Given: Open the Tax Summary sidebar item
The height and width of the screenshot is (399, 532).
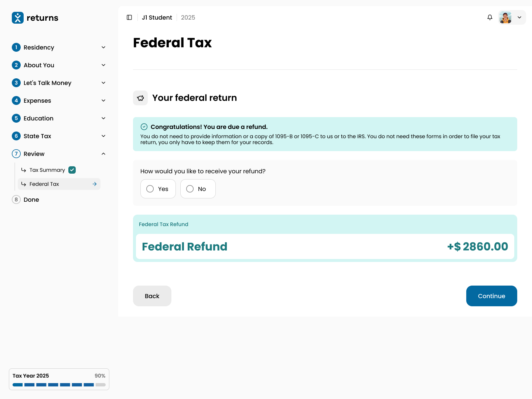Looking at the screenshot, I should 47,170.
